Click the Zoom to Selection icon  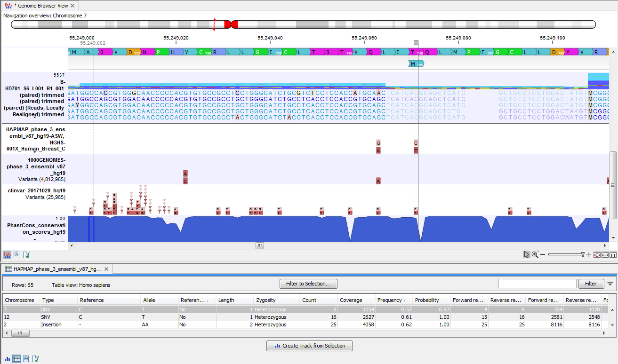(597, 254)
